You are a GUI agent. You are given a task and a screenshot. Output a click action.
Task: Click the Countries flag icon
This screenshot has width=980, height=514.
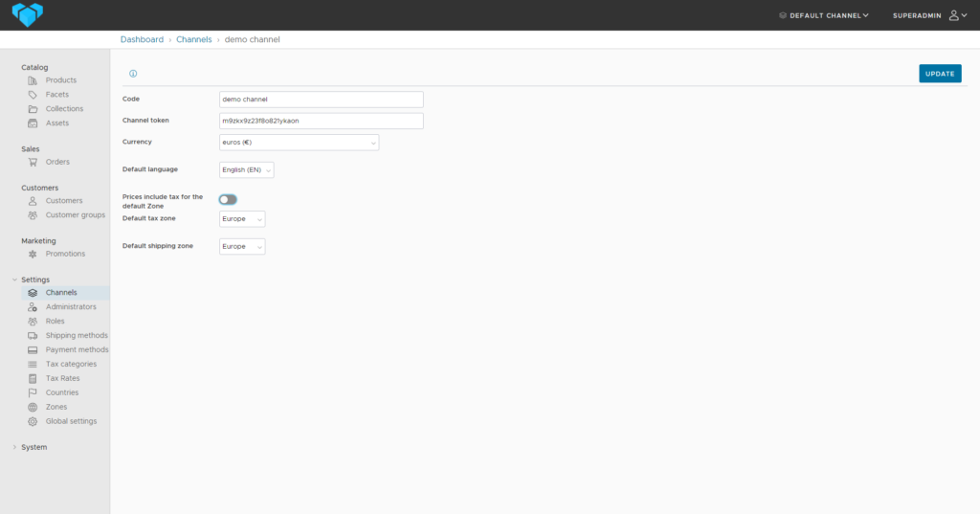tap(33, 393)
